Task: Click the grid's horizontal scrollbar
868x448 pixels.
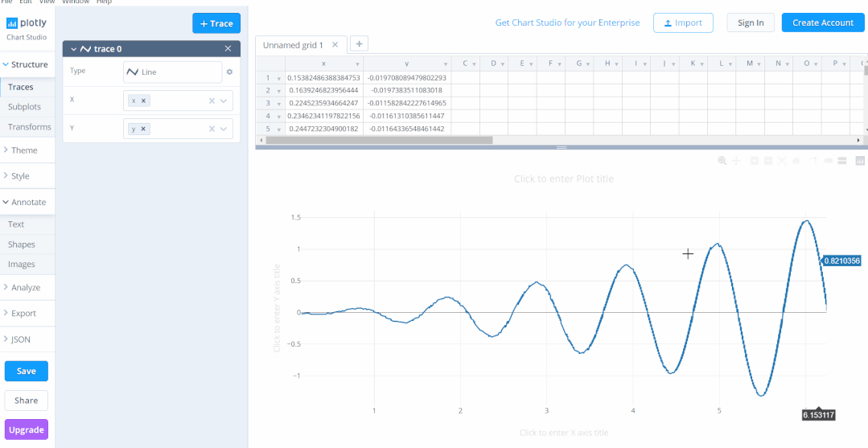Action: (x=378, y=140)
